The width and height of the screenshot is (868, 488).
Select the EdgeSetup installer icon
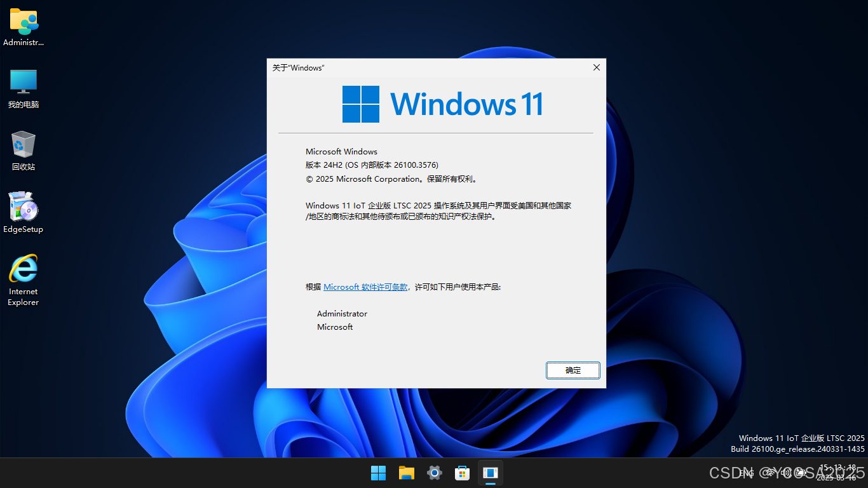pyautogui.click(x=24, y=213)
